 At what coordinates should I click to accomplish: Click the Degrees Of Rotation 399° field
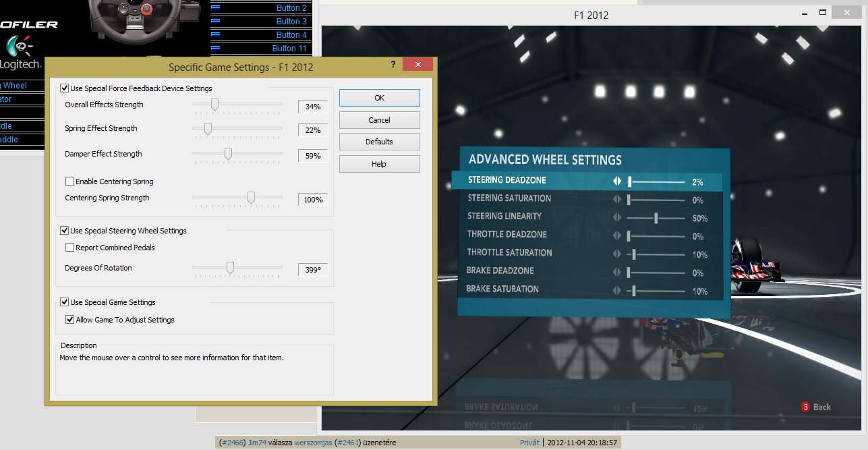pos(313,270)
